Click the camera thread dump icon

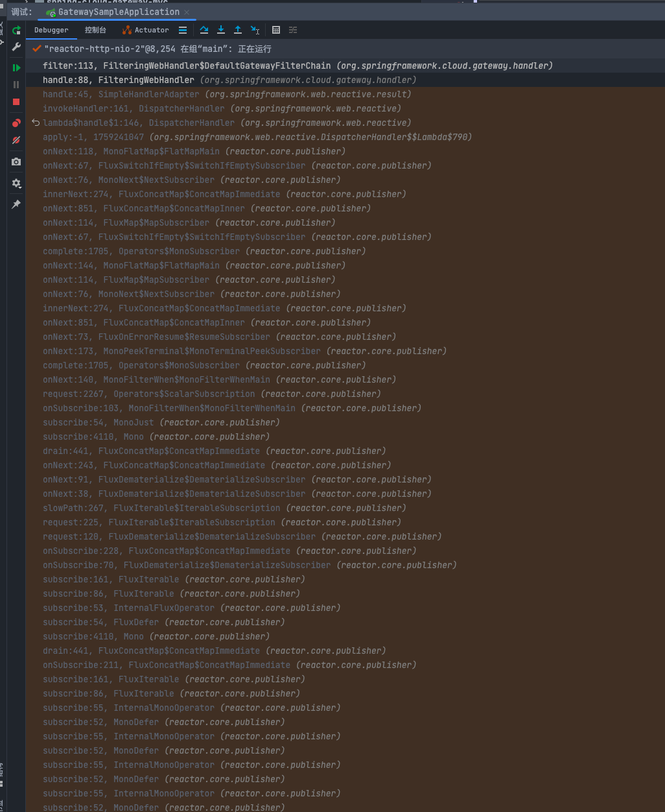tap(16, 161)
